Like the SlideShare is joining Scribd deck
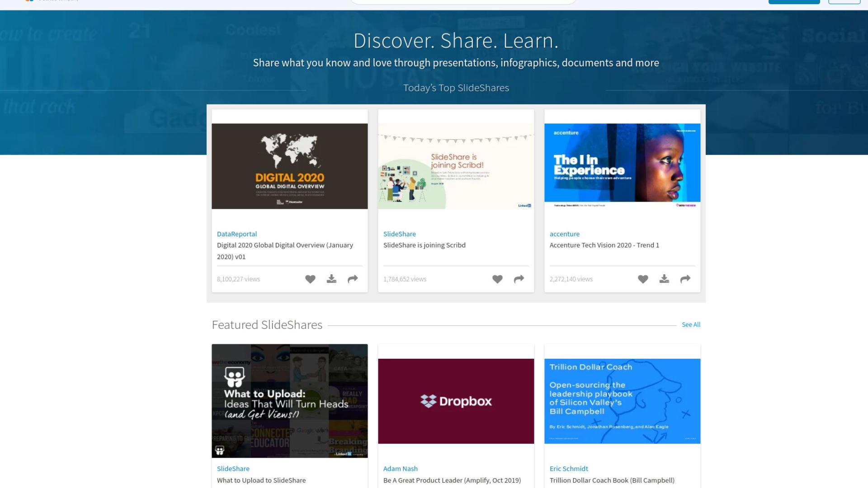 coord(497,279)
